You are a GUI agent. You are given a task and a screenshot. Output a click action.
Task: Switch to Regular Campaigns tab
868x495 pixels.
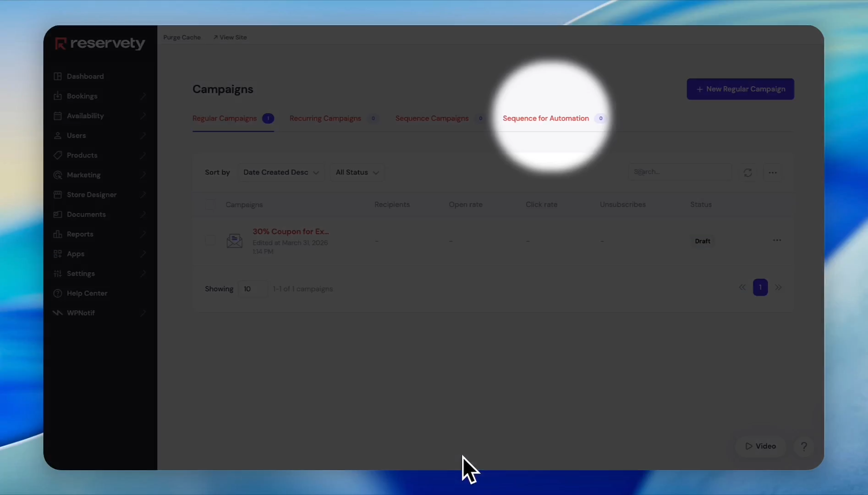coord(233,118)
